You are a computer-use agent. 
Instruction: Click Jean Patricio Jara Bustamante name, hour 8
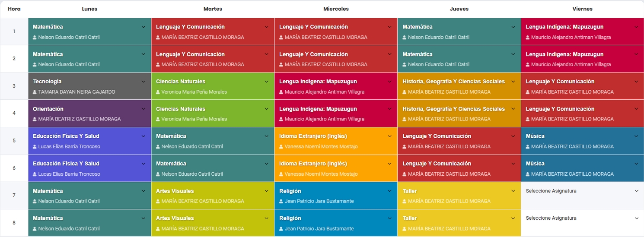point(319,229)
